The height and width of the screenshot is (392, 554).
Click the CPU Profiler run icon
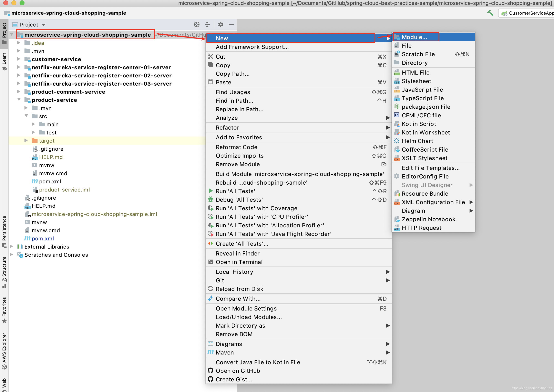pyautogui.click(x=211, y=217)
